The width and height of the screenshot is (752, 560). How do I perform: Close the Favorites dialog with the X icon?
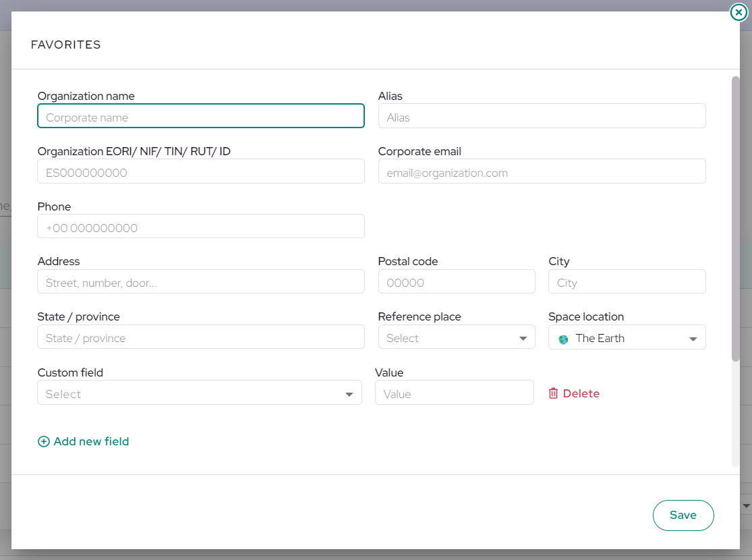point(739,12)
